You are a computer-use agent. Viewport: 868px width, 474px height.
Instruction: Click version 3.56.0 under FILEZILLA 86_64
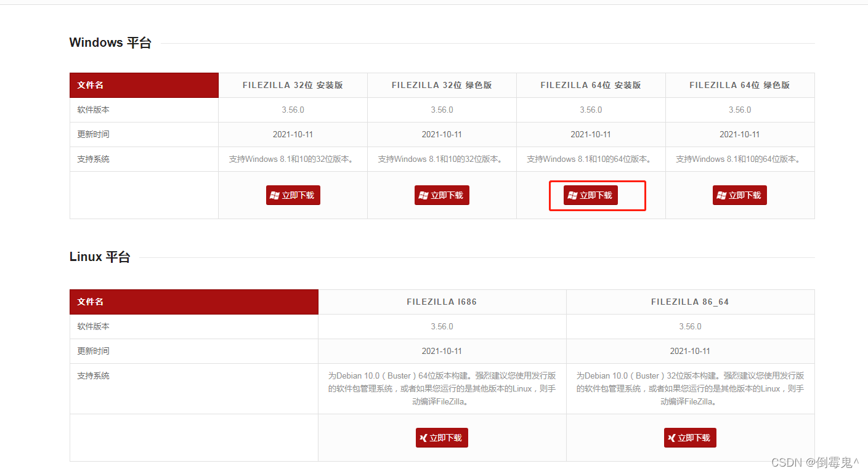point(690,326)
